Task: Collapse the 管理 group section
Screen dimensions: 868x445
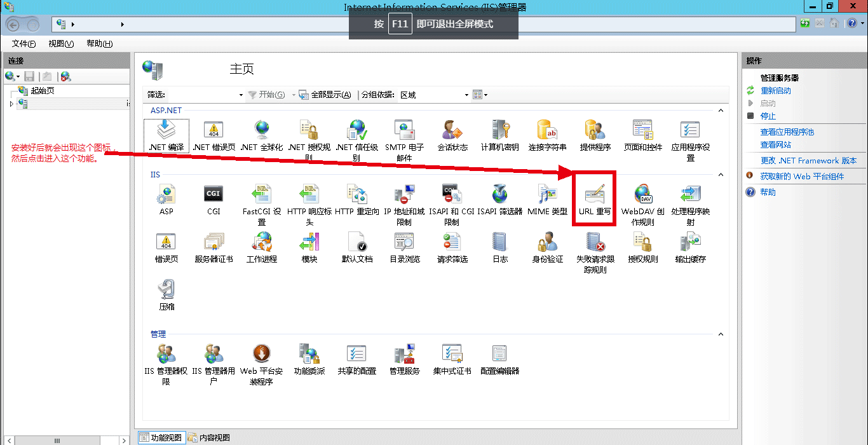Action: pyautogui.click(x=721, y=334)
